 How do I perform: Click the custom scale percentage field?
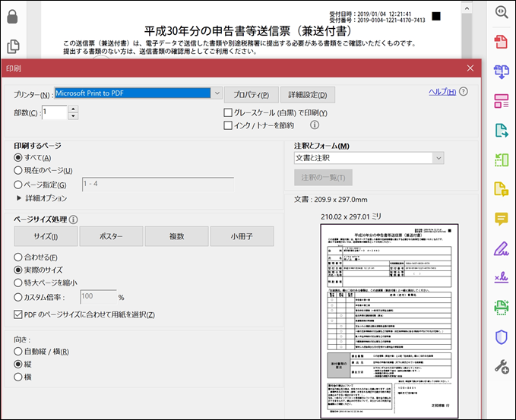[98, 297]
